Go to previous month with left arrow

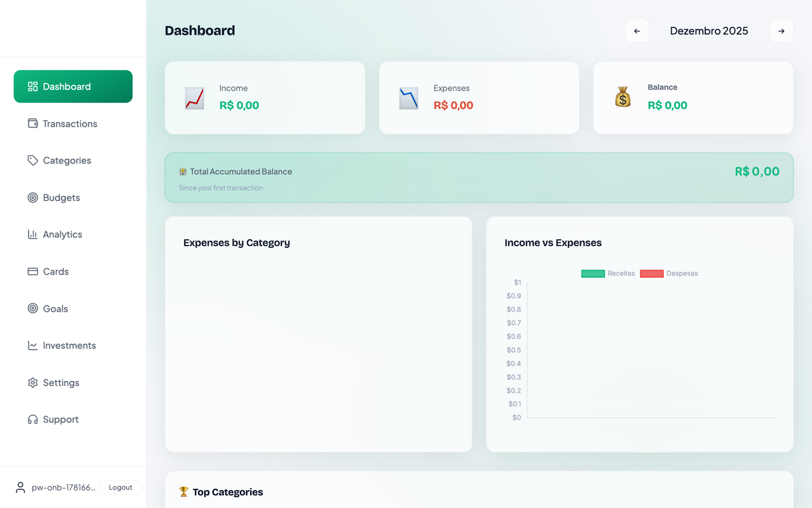pos(637,31)
